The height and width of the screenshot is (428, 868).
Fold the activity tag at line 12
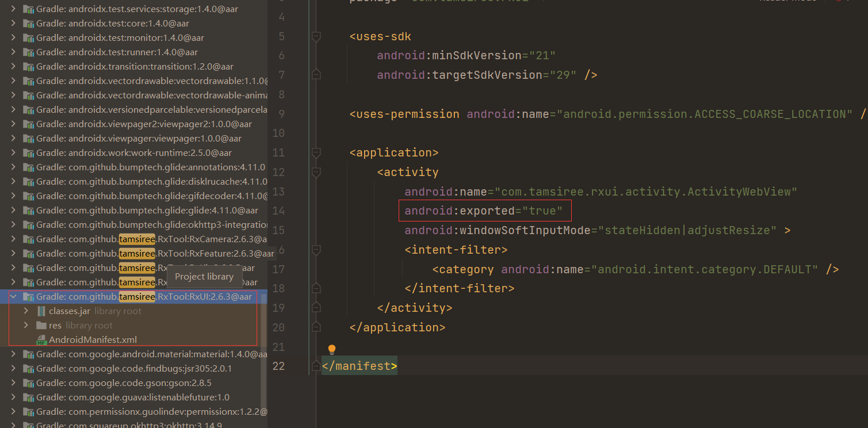coord(316,172)
